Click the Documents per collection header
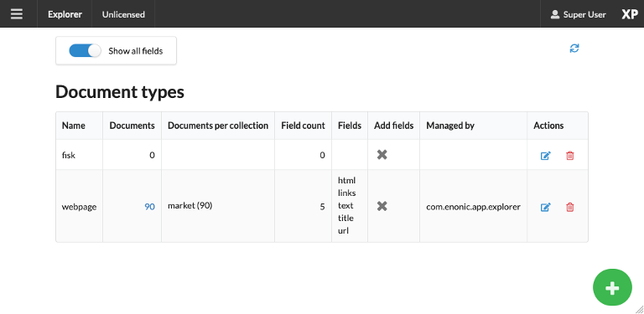This screenshot has width=644, height=314. click(218, 126)
